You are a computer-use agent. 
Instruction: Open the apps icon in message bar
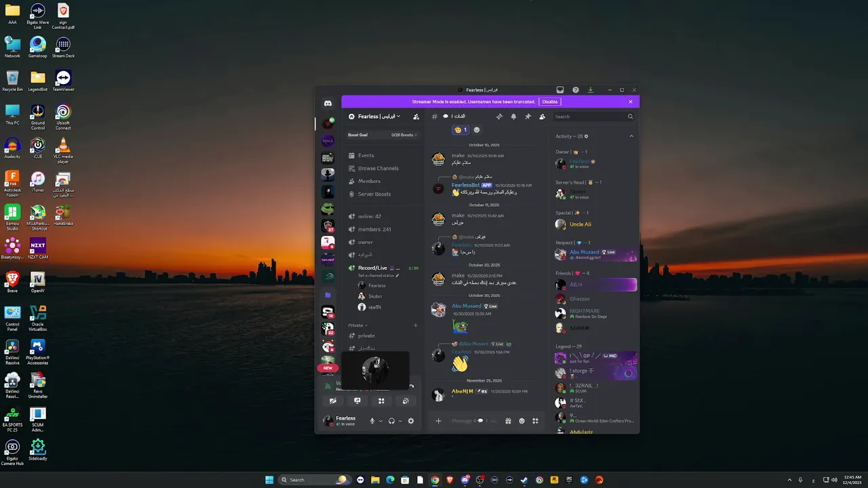click(535, 421)
